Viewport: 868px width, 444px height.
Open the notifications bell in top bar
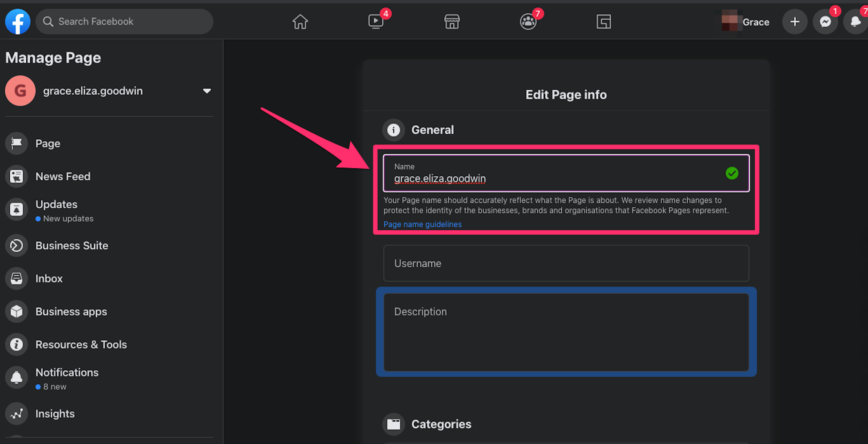pos(856,21)
